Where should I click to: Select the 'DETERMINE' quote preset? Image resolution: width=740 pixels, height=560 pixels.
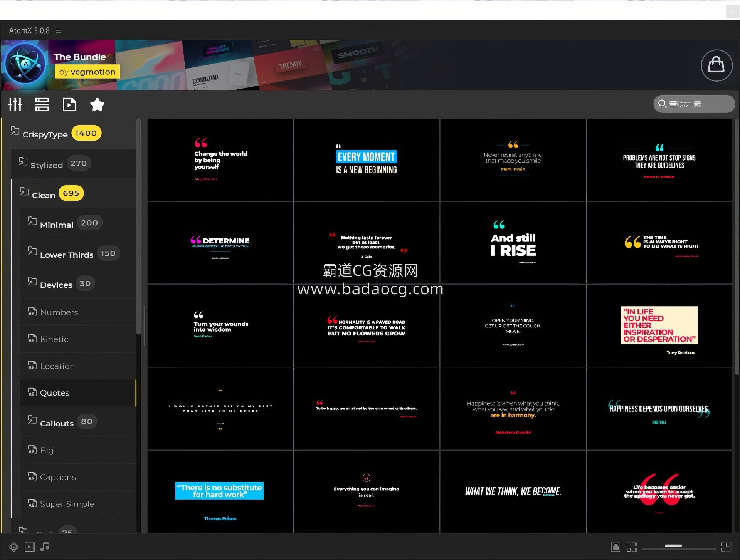[x=220, y=243]
